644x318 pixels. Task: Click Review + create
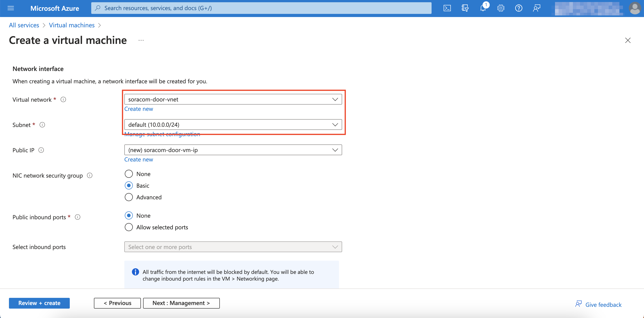pyautogui.click(x=39, y=303)
